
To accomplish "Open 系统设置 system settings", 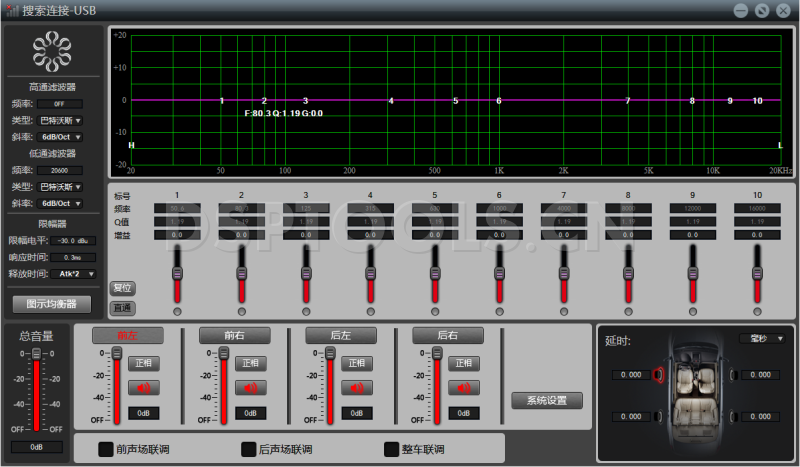I will (x=547, y=401).
